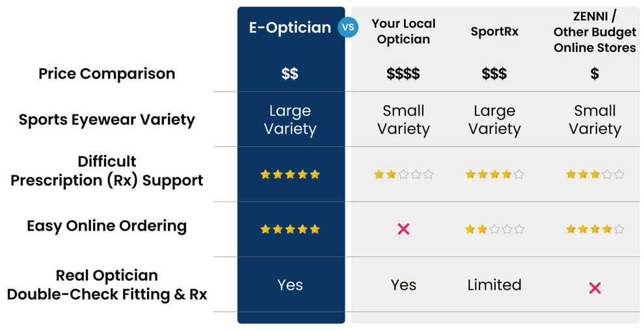The width and height of the screenshot is (644, 330).
Task: Click the Price Comparison row label
Action: [107, 73]
